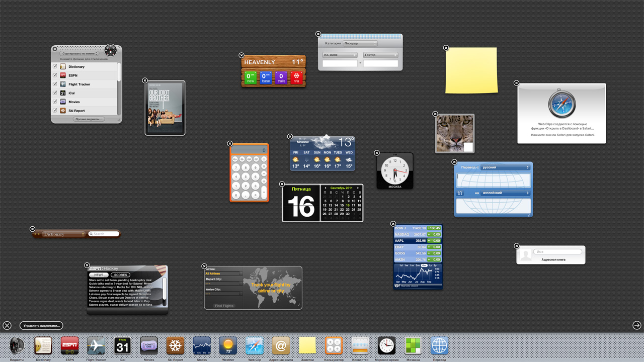Toggle the Flight Tracker checkbox in widget manager
644x362 pixels.
55,84
